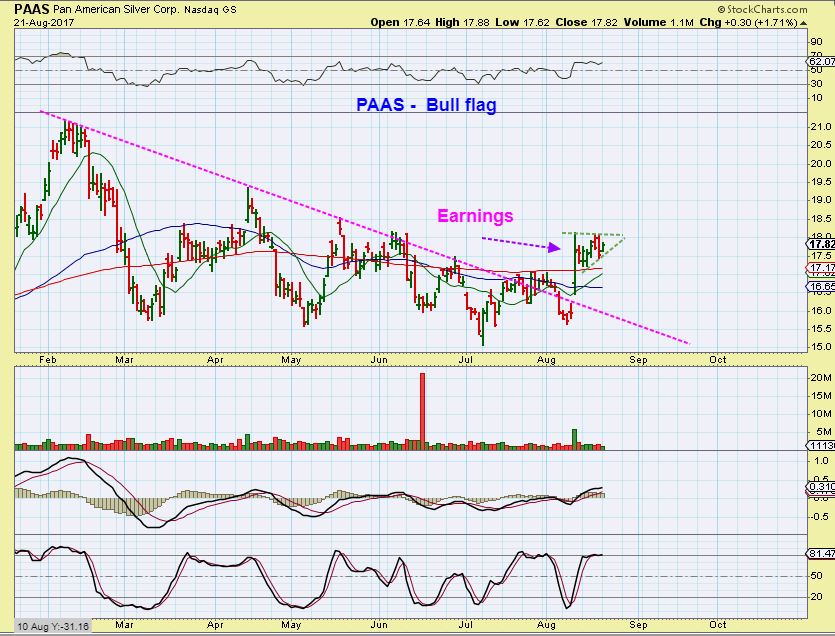
Task: Click the Open 17.64 value
Action: [400, 22]
